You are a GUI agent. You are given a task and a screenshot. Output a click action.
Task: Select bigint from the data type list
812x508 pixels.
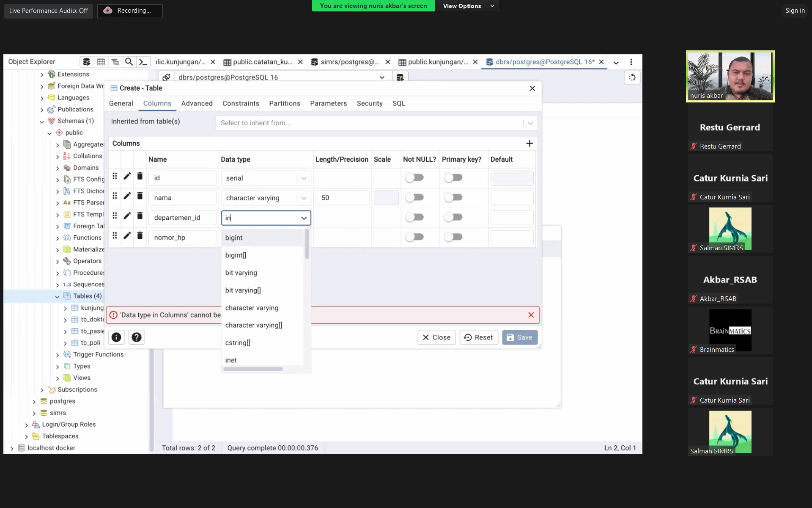pos(234,238)
